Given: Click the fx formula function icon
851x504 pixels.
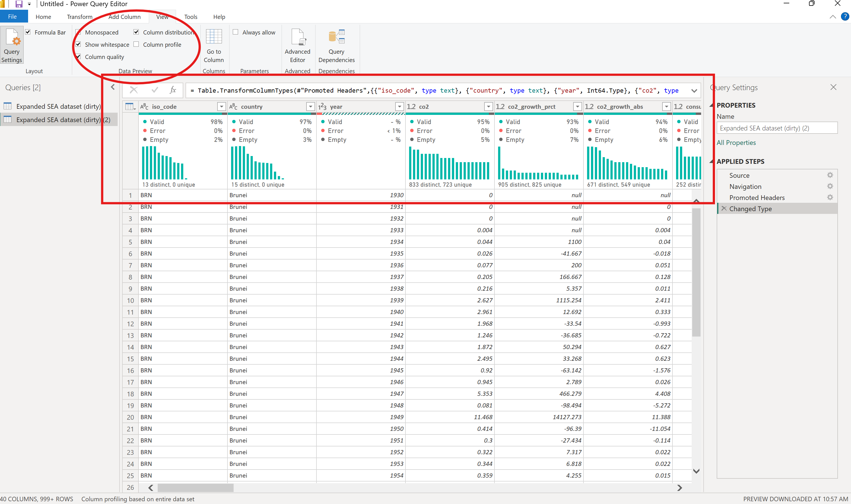Looking at the screenshot, I should click(x=173, y=90).
